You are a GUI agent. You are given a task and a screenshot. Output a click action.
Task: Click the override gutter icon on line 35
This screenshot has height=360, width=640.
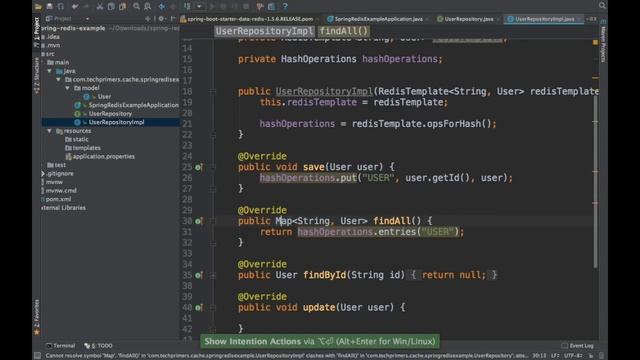198,276
